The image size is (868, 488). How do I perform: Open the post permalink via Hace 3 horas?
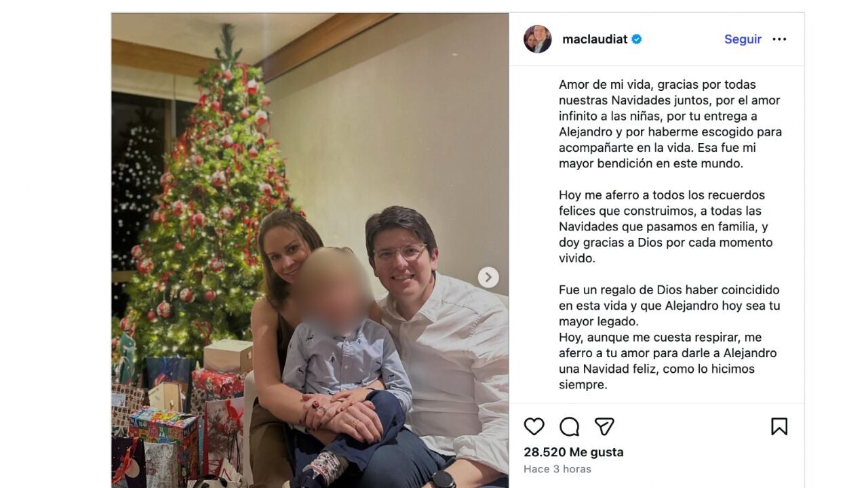pos(557,468)
